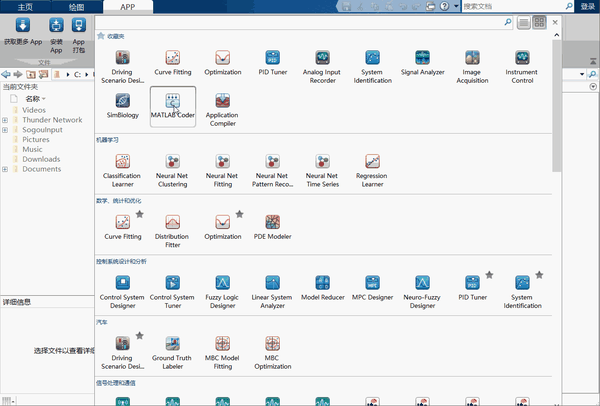Open Fuzzy Logic Designer app
The height and width of the screenshot is (406, 600).
[x=222, y=292]
